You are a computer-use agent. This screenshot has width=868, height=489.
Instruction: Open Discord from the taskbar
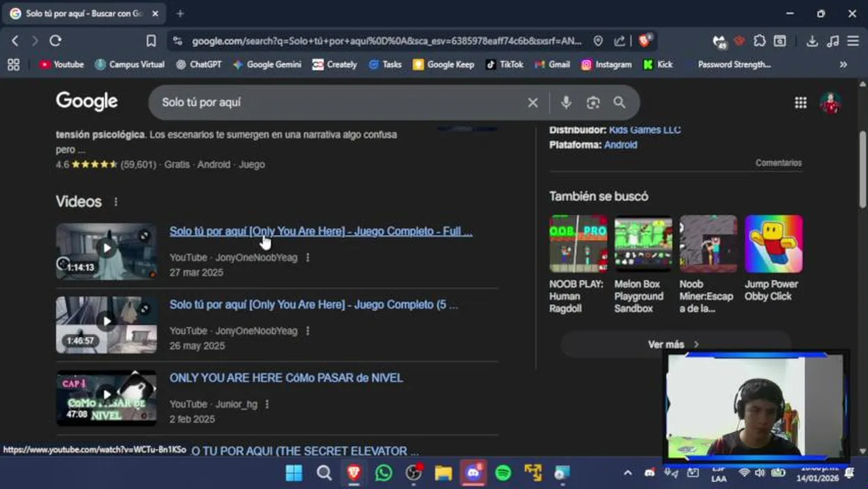[473, 473]
